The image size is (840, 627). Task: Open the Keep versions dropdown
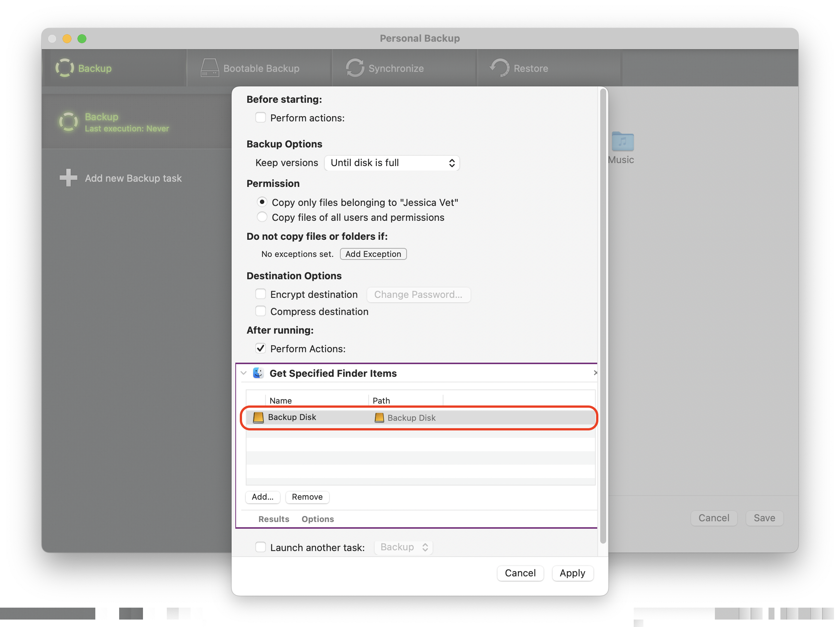click(392, 163)
